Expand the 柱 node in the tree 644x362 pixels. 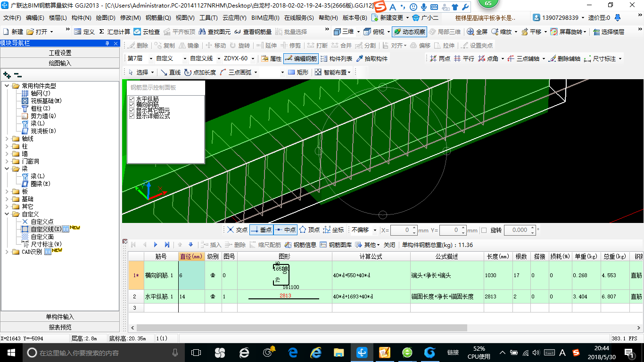[x=8, y=147]
